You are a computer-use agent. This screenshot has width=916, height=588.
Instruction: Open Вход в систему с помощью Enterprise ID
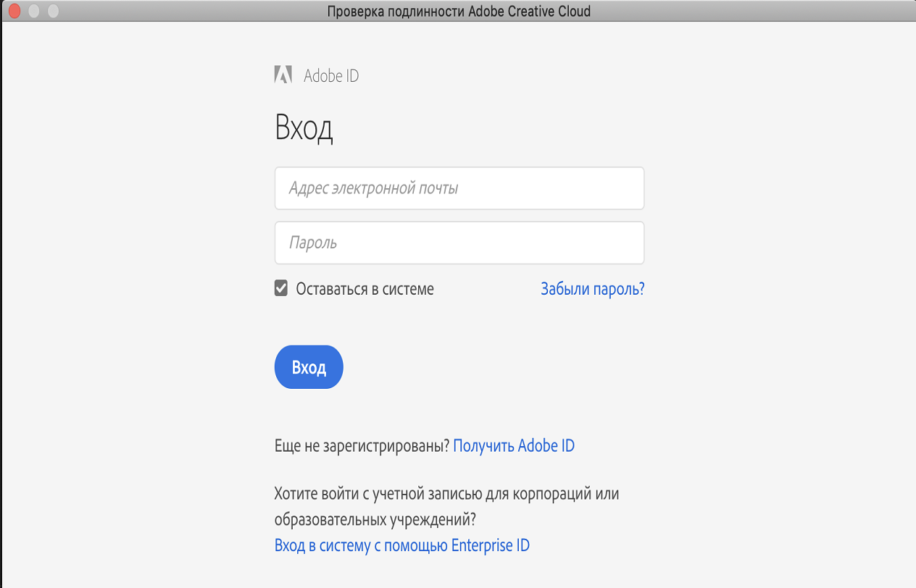pos(402,545)
